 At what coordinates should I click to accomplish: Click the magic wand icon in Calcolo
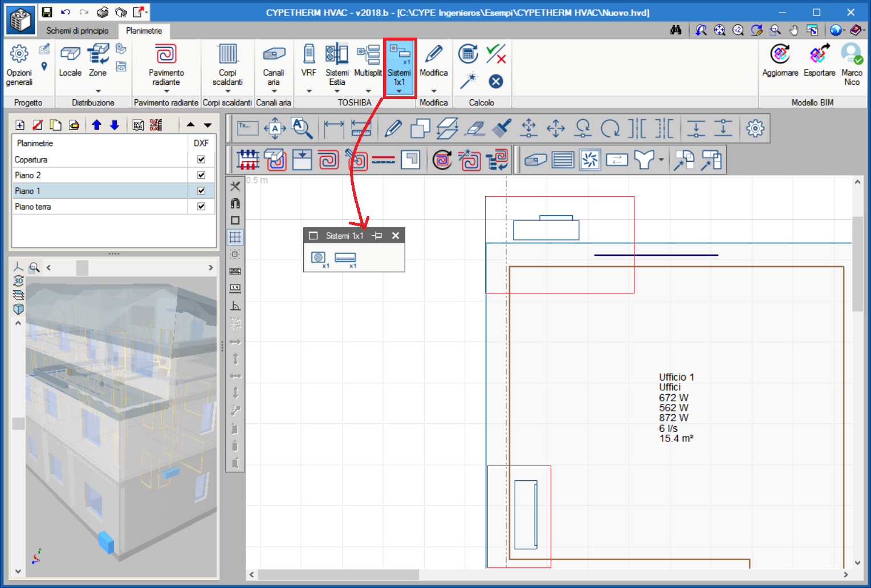click(x=468, y=81)
